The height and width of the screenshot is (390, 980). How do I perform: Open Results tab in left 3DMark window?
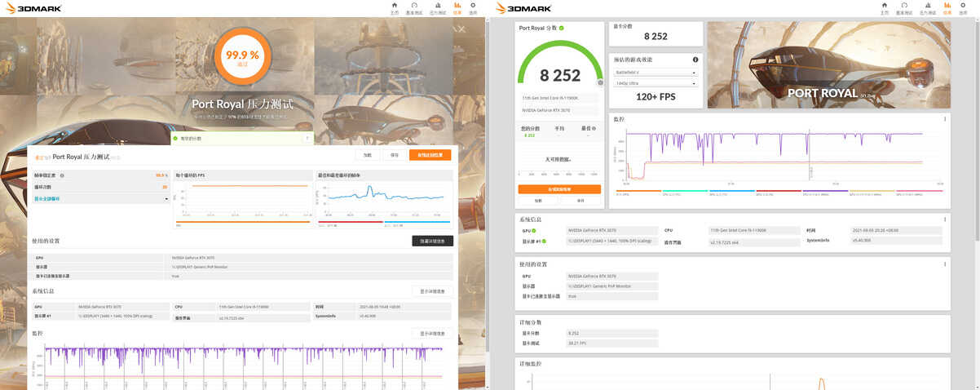pos(457,8)
